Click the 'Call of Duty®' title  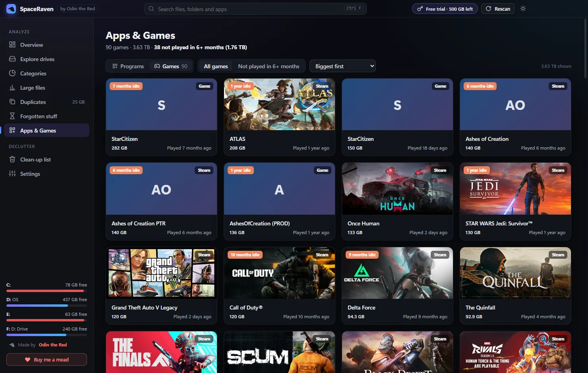coord(246,308)
